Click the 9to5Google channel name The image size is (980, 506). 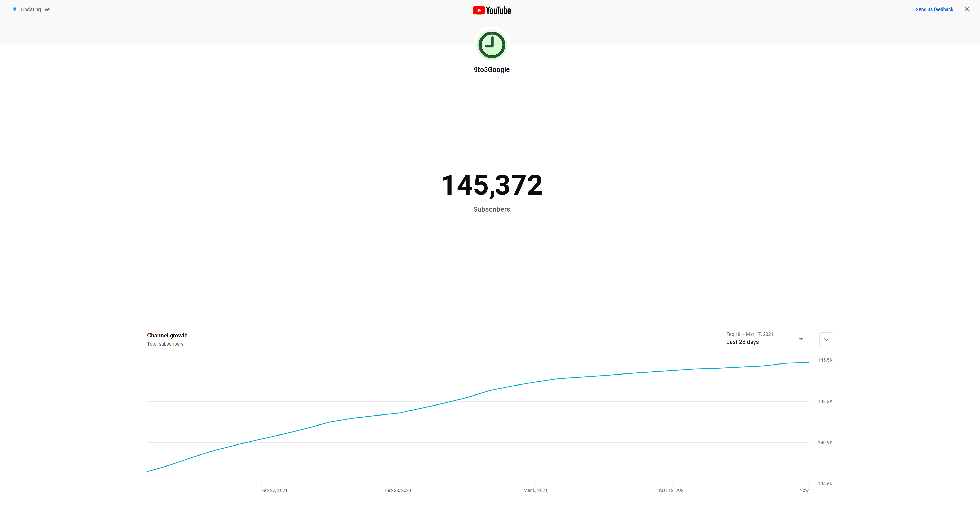pos(492,69)
